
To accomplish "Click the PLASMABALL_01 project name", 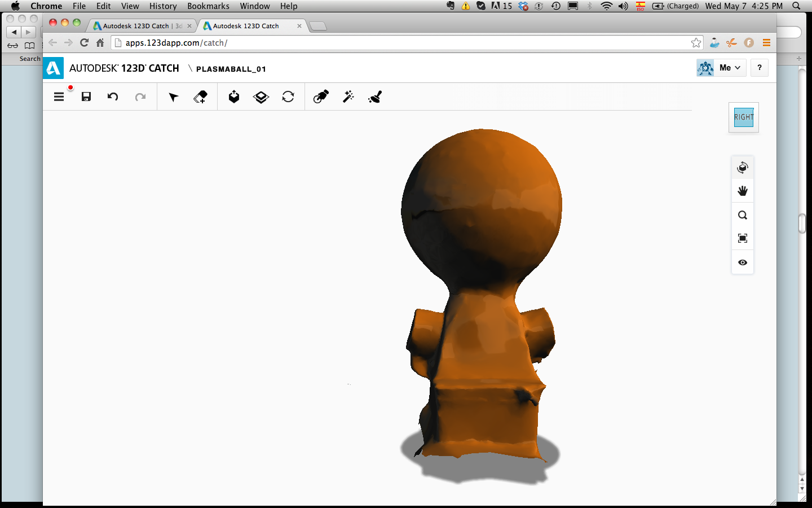I will [x=231, y=69].
